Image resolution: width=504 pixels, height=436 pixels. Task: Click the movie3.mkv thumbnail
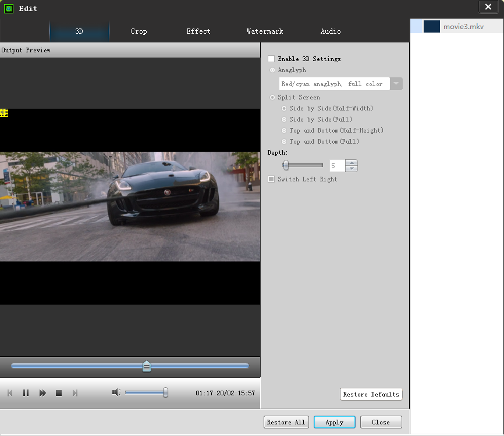(431, 27)
